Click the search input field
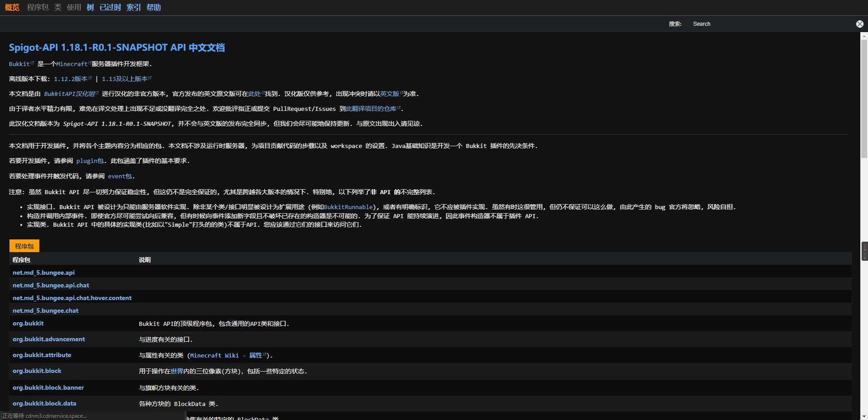The height and width of the screenshot is (420, 868). pos(769,24)
